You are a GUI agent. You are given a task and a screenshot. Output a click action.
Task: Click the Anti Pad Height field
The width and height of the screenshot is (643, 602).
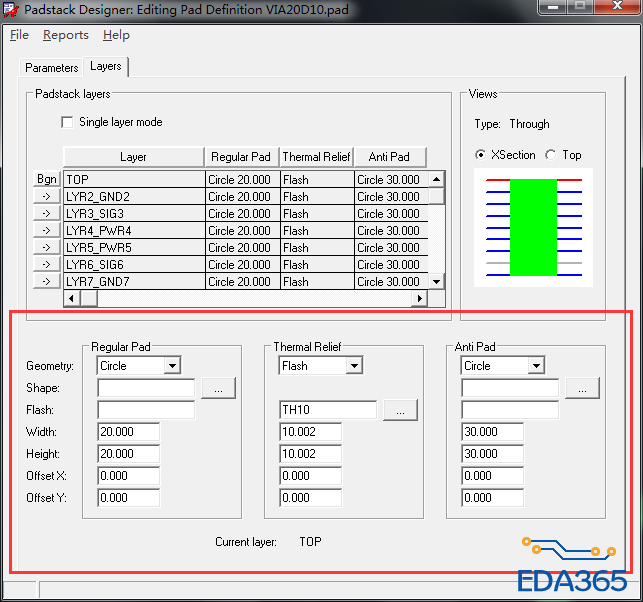pos(493,454)
